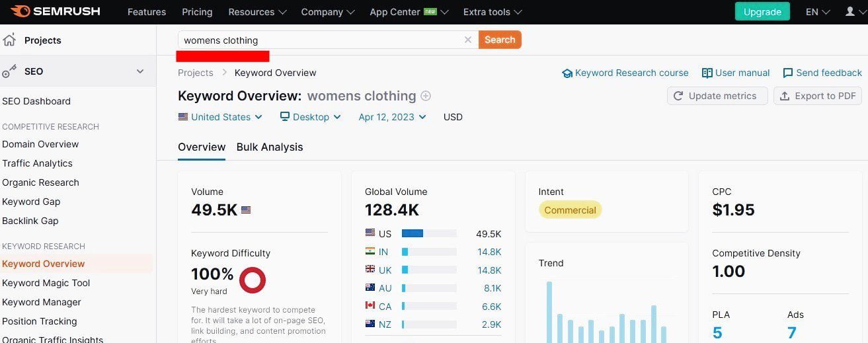Open Features in top navigation

click(147, 12)
